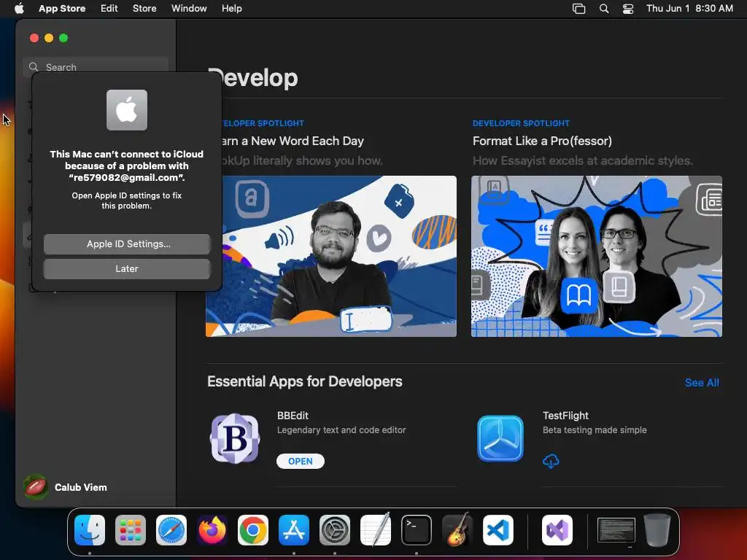Click the BBEdit app name
This screenshot has width=747, height=560.
(293, 416)
